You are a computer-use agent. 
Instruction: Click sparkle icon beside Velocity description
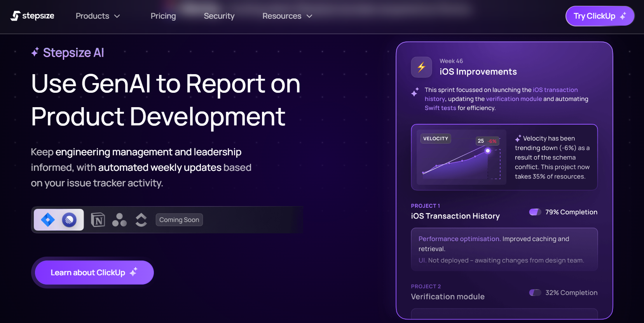[x=518, y=138]
